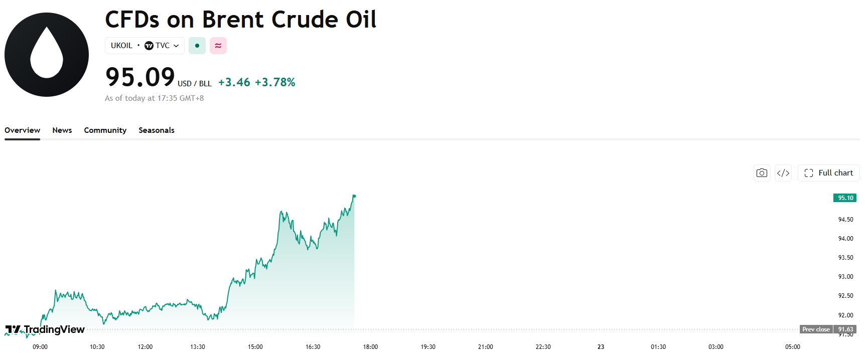Click the green market open status dot
Image resolution: width=868 pixels, height=357 pixels.
(x=197, y=46)
